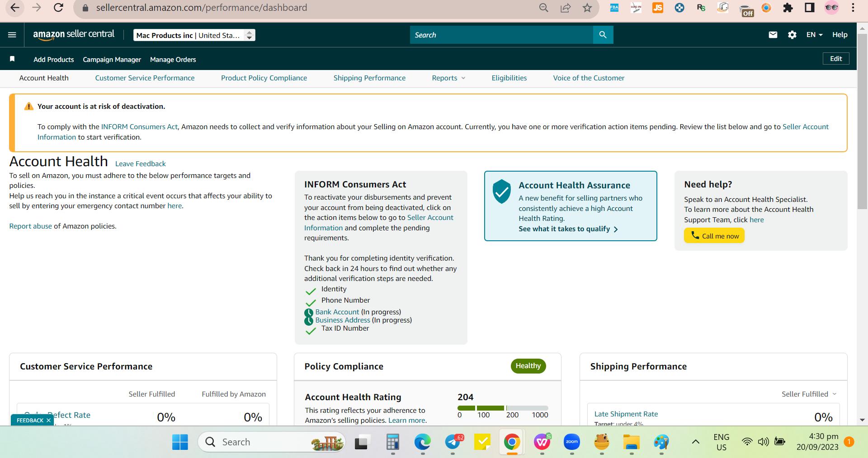The image size is (868, 458).
Task: Open the settings gear icon
Action: [792, 35]
